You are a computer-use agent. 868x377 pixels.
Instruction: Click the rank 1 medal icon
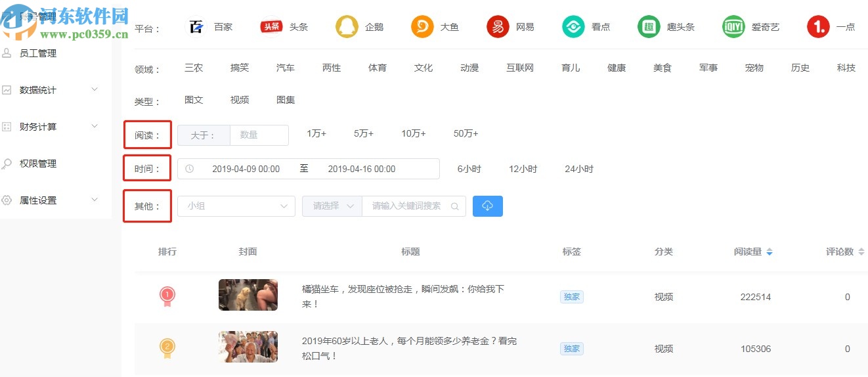click(167, 297)
